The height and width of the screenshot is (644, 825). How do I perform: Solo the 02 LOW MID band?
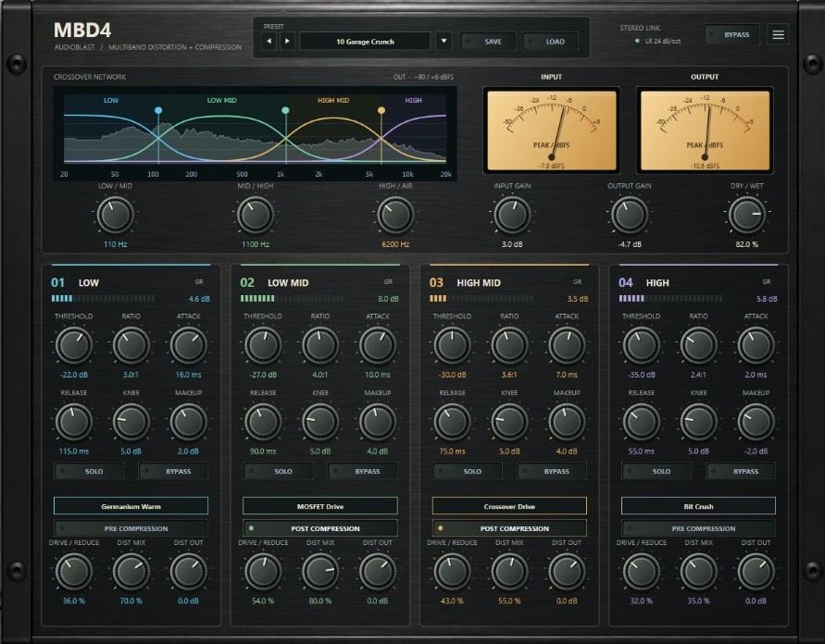pyautogui.click(x=279, y=472)
